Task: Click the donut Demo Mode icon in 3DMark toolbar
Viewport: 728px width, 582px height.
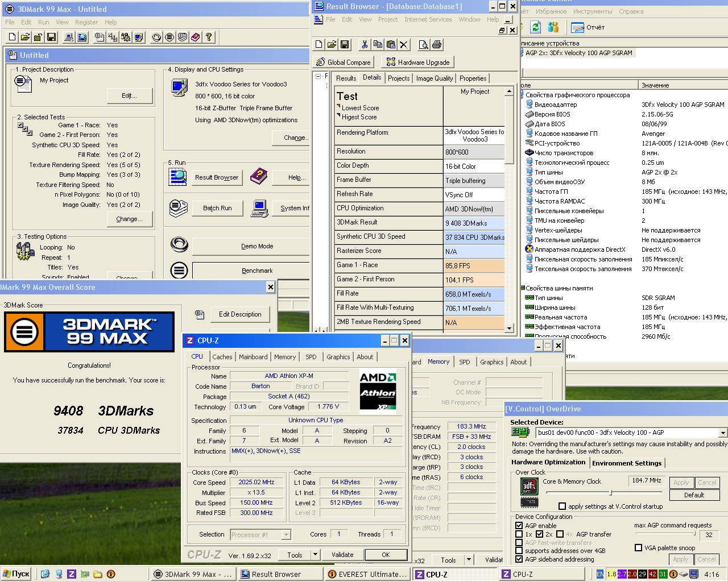Action: click(x=156, y=38)
